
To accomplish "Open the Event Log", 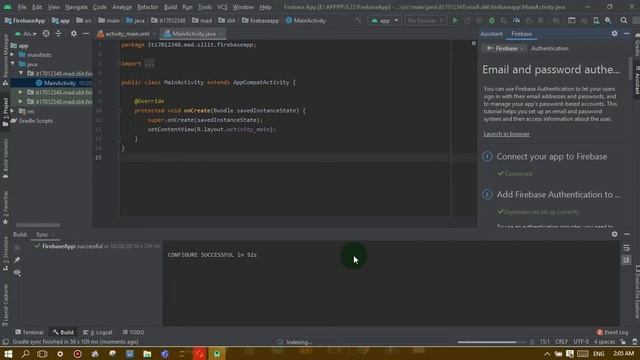I will point(612,332).
